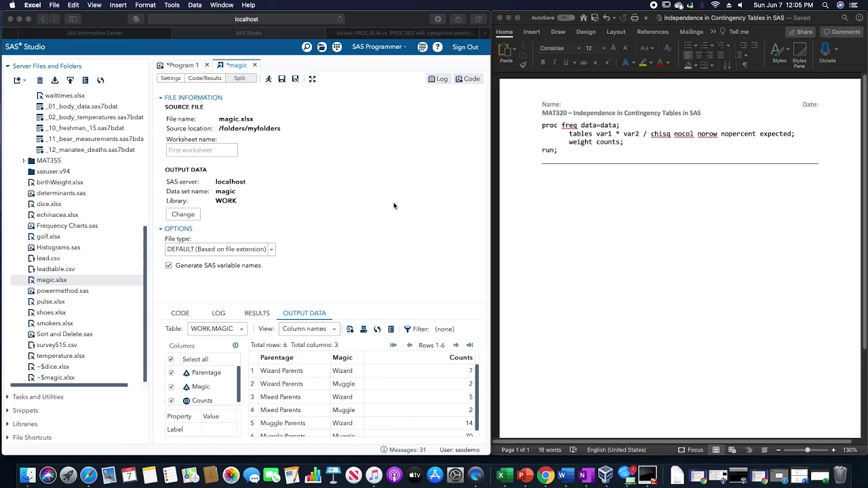Close the magic tab
Image resolution: width=868 pixels, height=488 pixels.
pos(255,65)
